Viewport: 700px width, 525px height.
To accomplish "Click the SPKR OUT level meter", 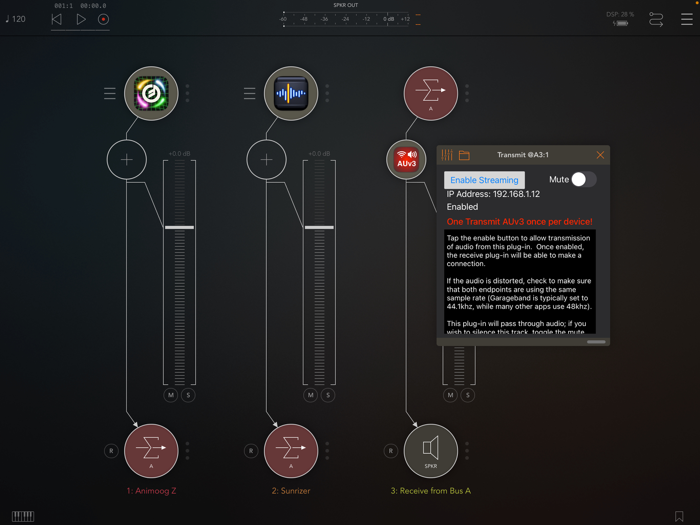I will pos(346,19).
